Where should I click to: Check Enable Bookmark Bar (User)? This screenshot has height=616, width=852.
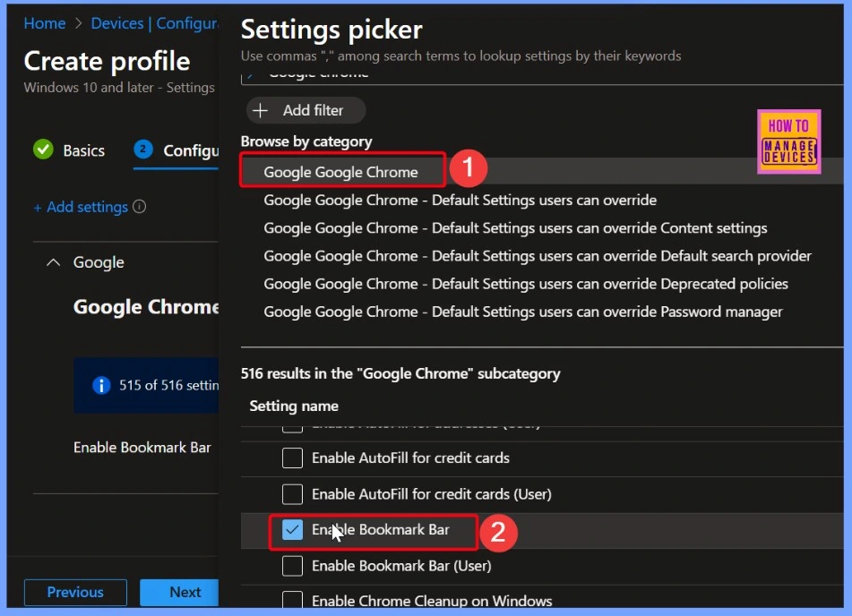pyautogui.click(x=292, y=566)
